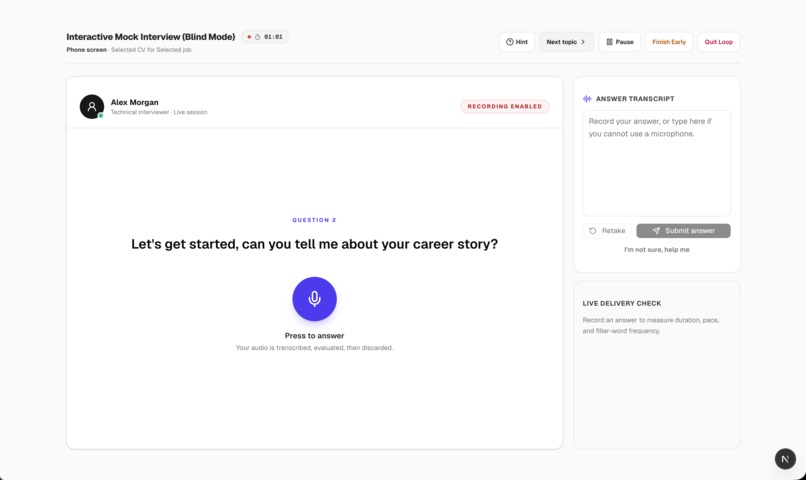Click the Next.js round N icon
The height and width of the screenshot is (480, 806).
785,459
